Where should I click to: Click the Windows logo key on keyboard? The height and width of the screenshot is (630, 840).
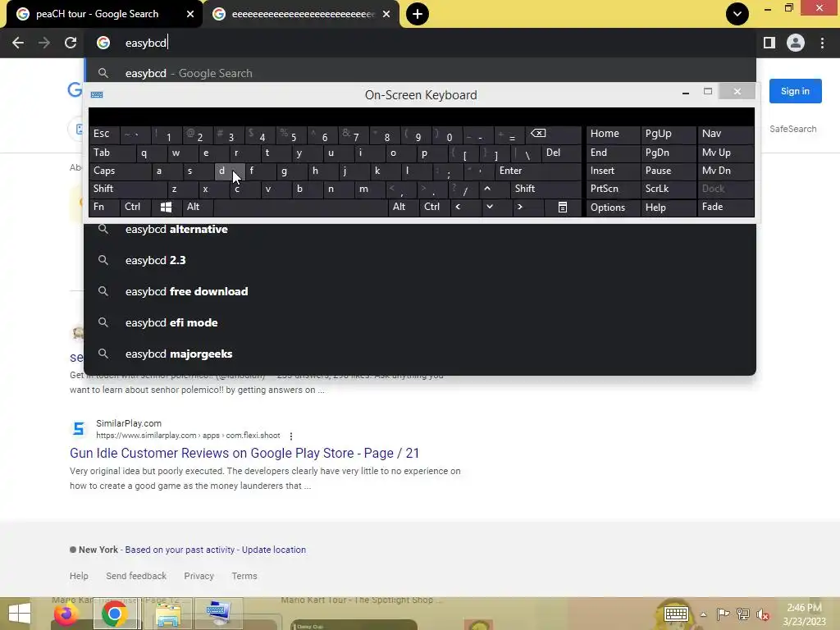click(166, 207)
